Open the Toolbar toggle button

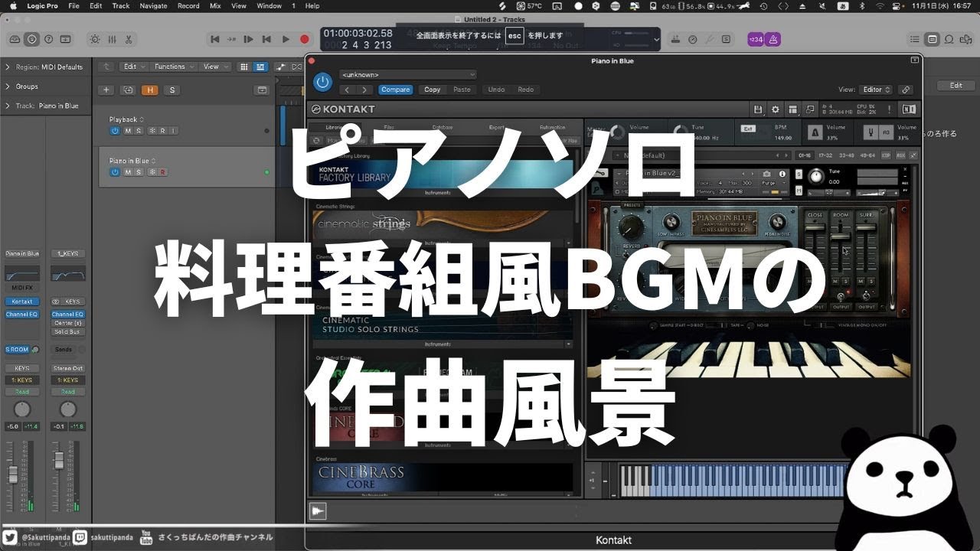pos(65,39)
